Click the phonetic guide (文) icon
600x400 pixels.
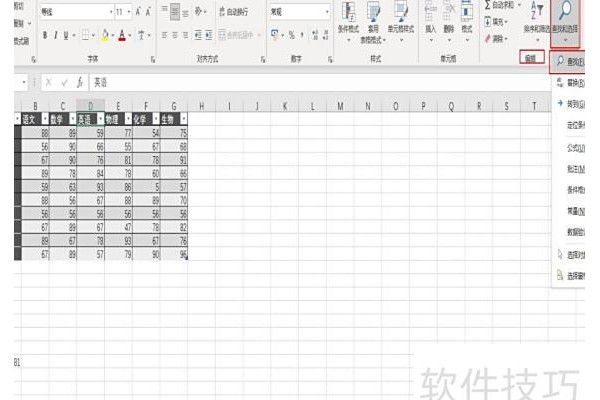142,35
